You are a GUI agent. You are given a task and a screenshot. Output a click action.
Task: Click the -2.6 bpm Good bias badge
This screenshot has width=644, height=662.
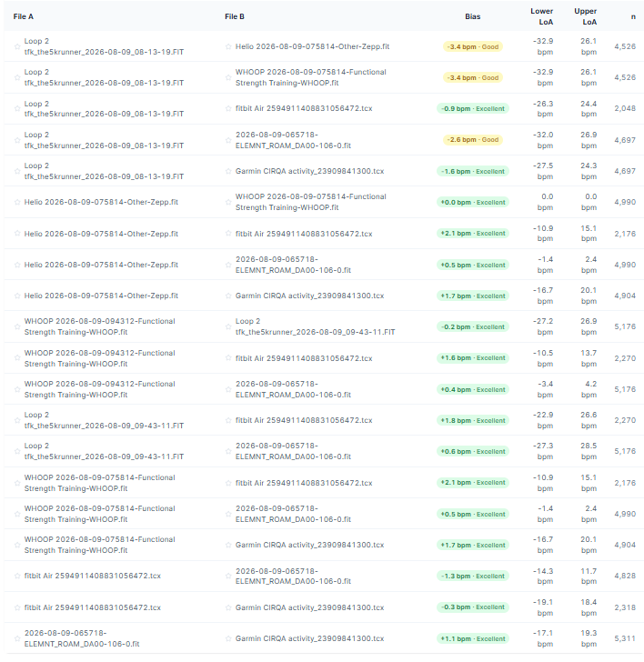click(x=473, y=140)
